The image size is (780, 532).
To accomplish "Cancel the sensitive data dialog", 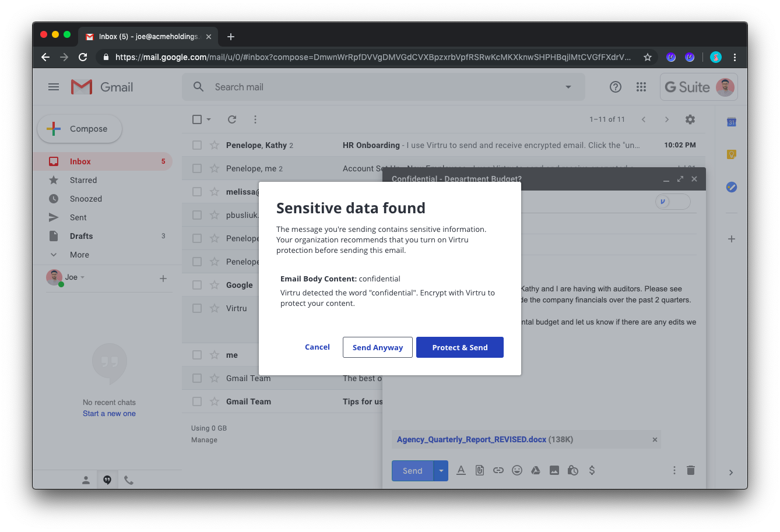I will (x=317, y=347).
